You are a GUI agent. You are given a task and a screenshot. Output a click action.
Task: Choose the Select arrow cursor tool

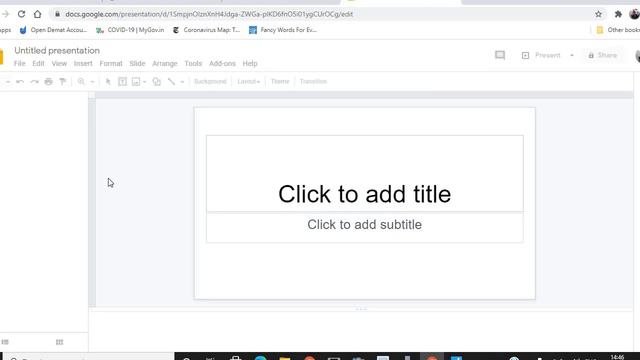coord(108,82)
